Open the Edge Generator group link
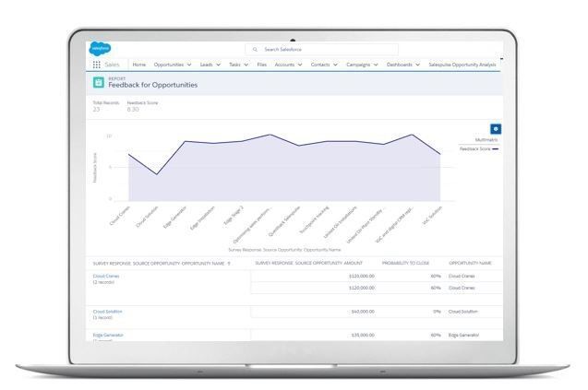Image resolution: width=588 pixels, height=390 pixels. 108,336
